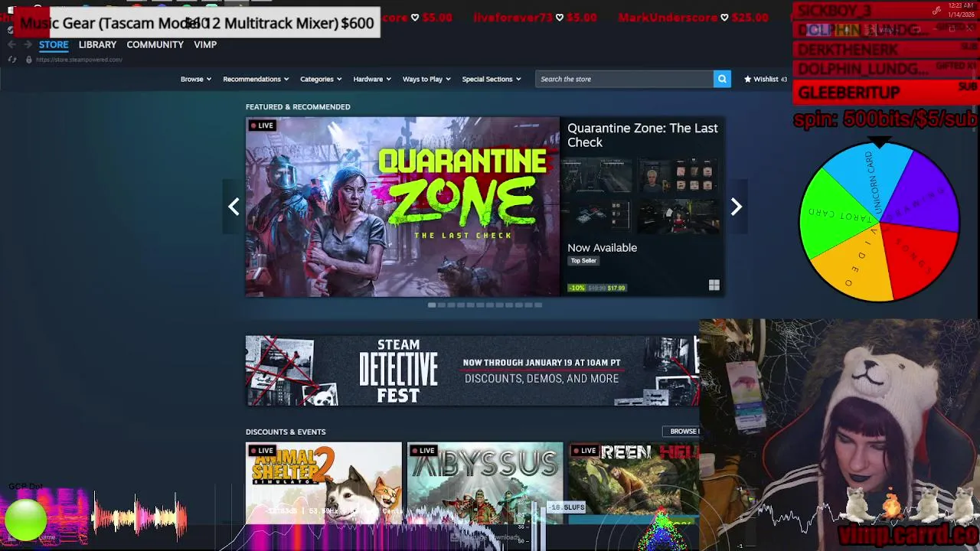Click the store.steampowered.com URL text
This screenshot has width=980, height=551.
79,60
